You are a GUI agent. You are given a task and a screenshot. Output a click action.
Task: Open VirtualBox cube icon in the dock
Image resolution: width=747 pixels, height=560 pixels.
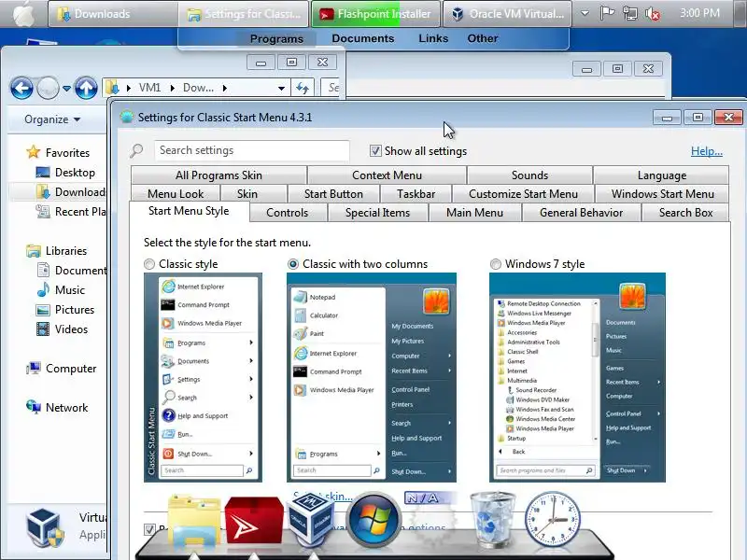click(312, 519)
